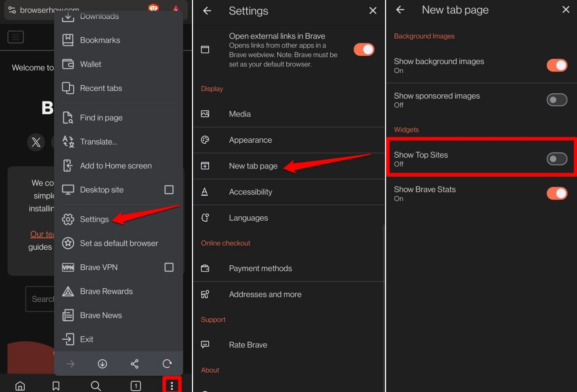The height and width of the screenshot is (392, 577).
Task: Open the page hamburger menu icon
Action: click(x=16, y=37)
